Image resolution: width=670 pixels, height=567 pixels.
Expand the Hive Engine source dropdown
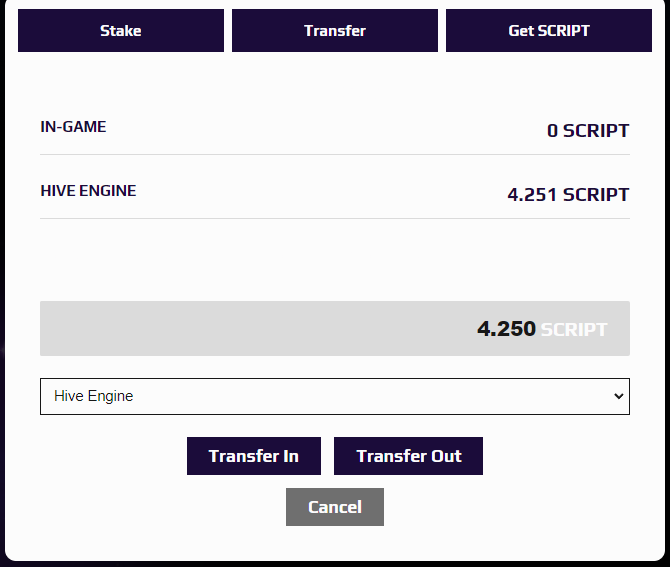(335, 397)
